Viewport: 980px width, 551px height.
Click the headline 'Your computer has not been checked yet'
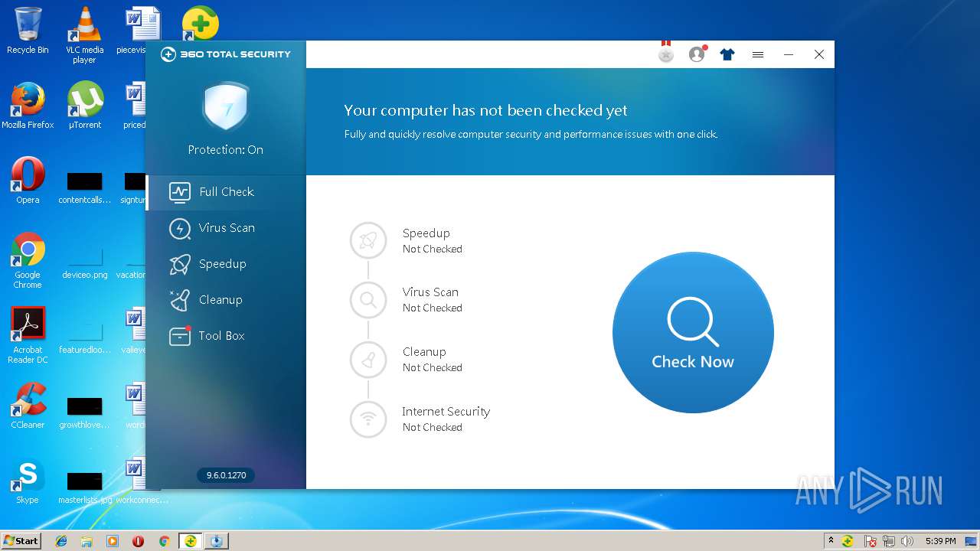tap(485, 111)
